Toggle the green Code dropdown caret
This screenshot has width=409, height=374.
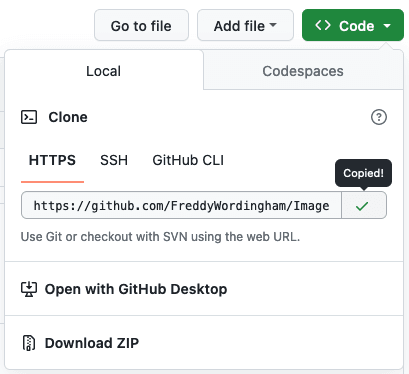387,26
